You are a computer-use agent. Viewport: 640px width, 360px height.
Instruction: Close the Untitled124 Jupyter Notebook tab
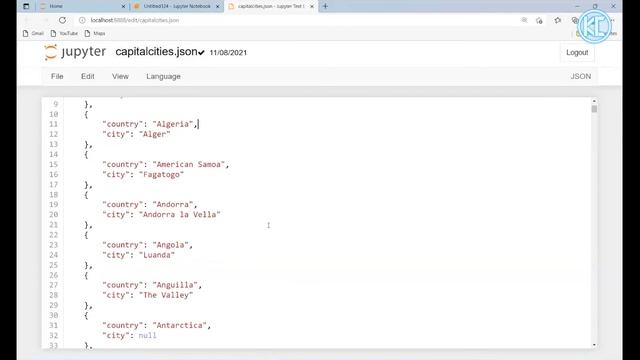[218, 7]
